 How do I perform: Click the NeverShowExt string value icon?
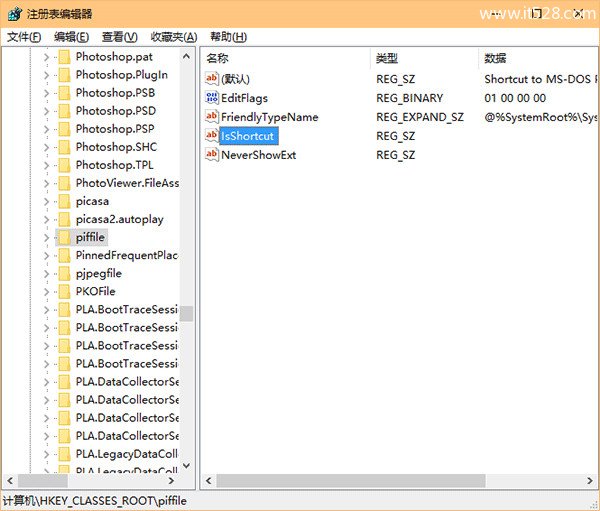211,155
